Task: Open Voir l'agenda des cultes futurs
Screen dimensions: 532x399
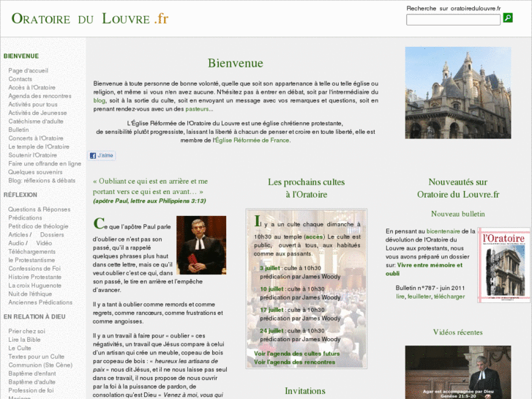Action: coord(297,354)
